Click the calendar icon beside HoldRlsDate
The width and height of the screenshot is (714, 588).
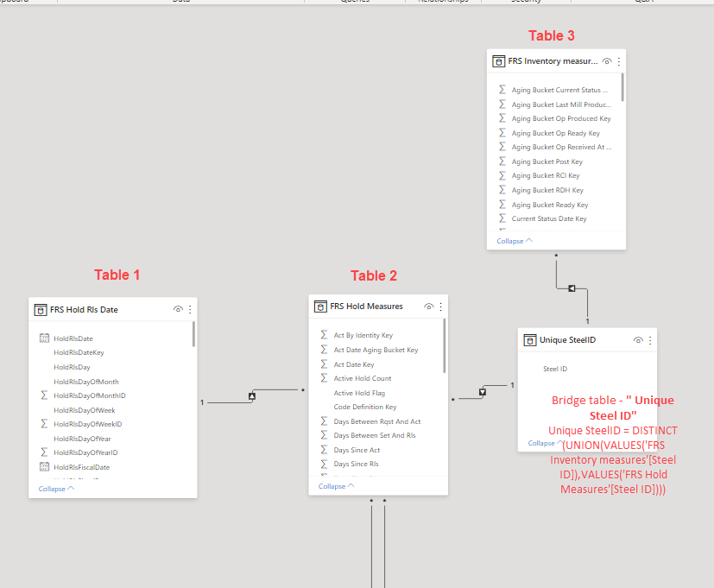[x=44, y=338]
